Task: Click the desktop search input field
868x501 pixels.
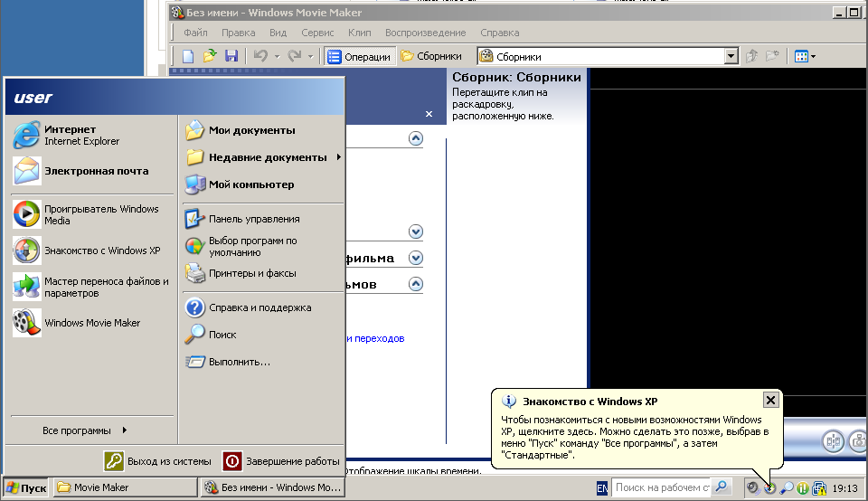Action: click(x=662, y=487)
